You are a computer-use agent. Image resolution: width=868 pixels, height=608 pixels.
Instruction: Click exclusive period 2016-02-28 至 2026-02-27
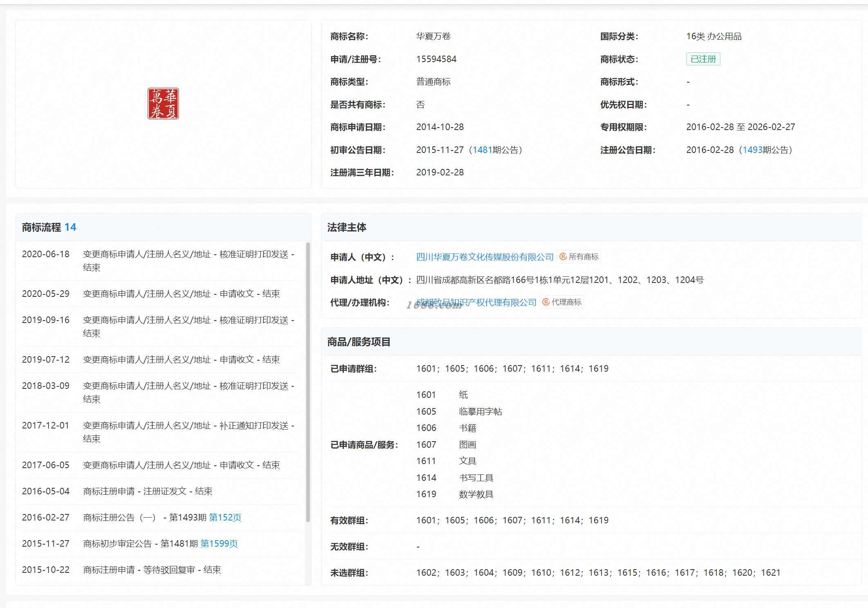click(740, 127)
